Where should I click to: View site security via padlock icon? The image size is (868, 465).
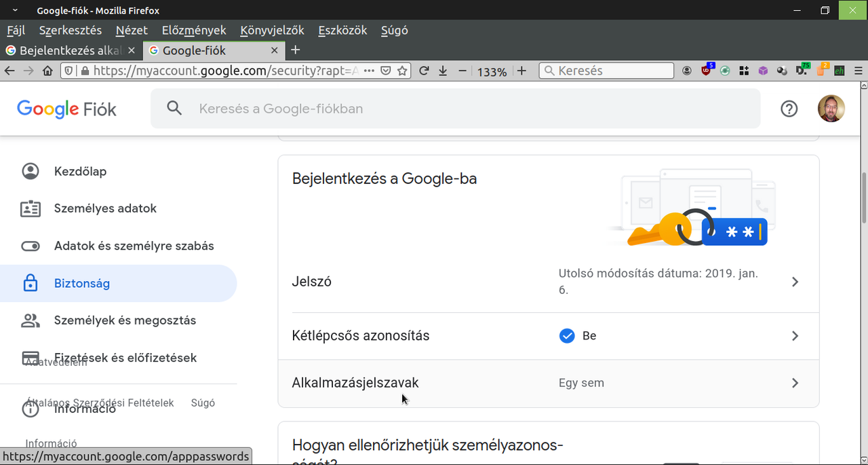(84, 71)
